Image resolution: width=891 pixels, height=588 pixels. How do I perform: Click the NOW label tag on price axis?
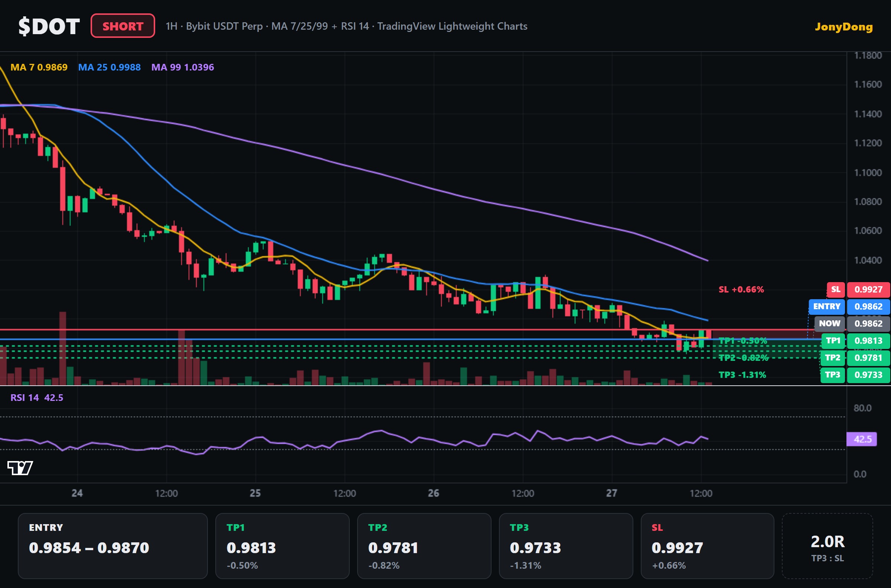[829, 323]
